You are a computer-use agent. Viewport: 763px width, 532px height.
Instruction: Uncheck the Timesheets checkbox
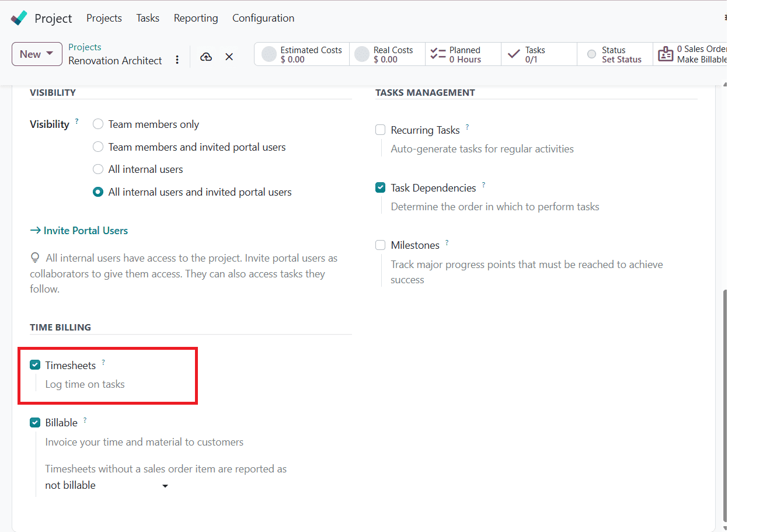point(35,366)
